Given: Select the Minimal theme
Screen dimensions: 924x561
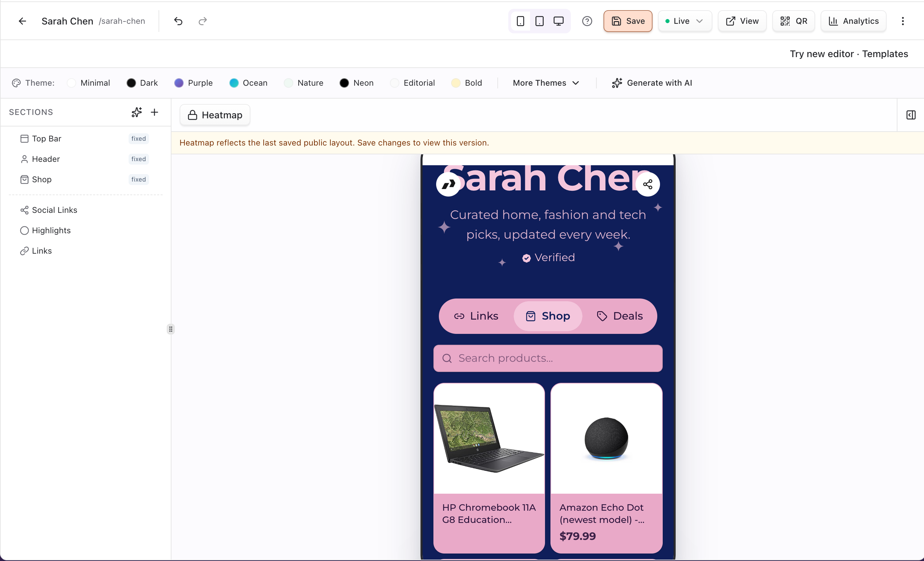Looking at the screenshot, I should (x=88, y=83).
